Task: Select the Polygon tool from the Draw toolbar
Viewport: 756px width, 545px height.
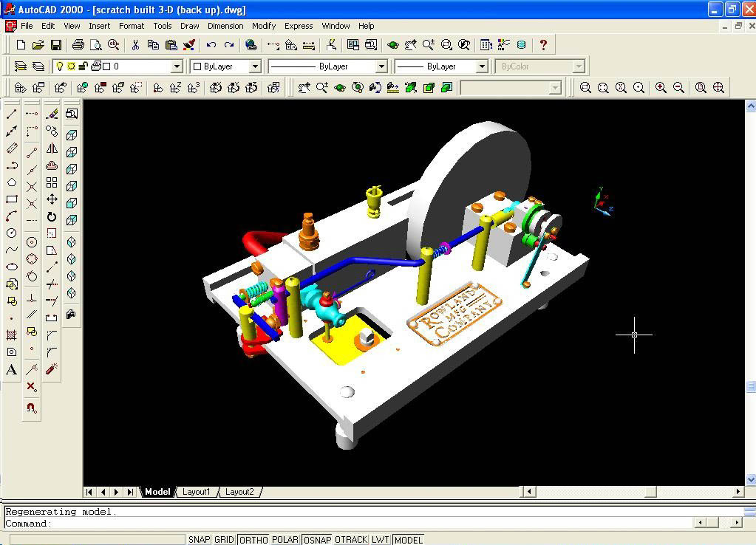Action: [x=10, y=182]
